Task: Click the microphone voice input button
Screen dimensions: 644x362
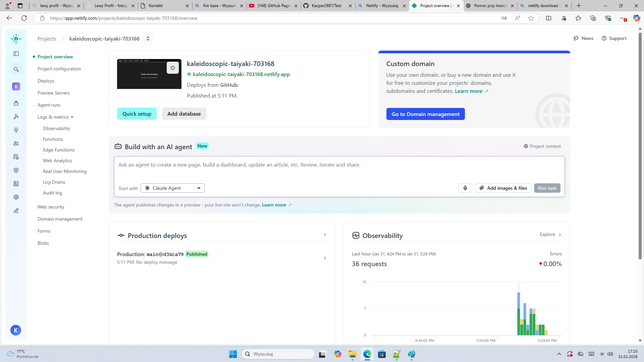Action: click(x=465, y=188)
